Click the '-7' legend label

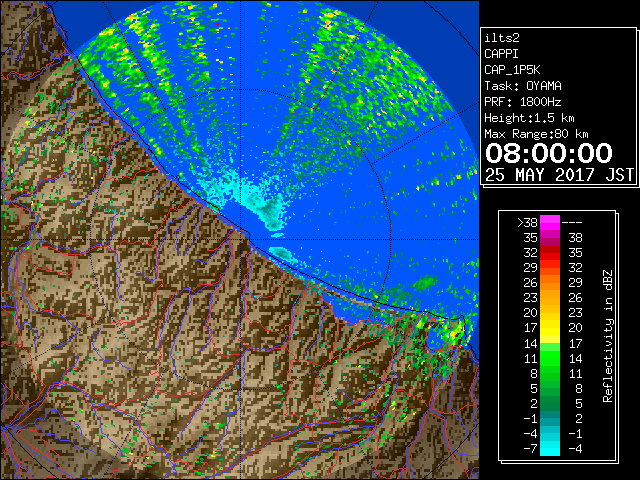coord(530,449)
